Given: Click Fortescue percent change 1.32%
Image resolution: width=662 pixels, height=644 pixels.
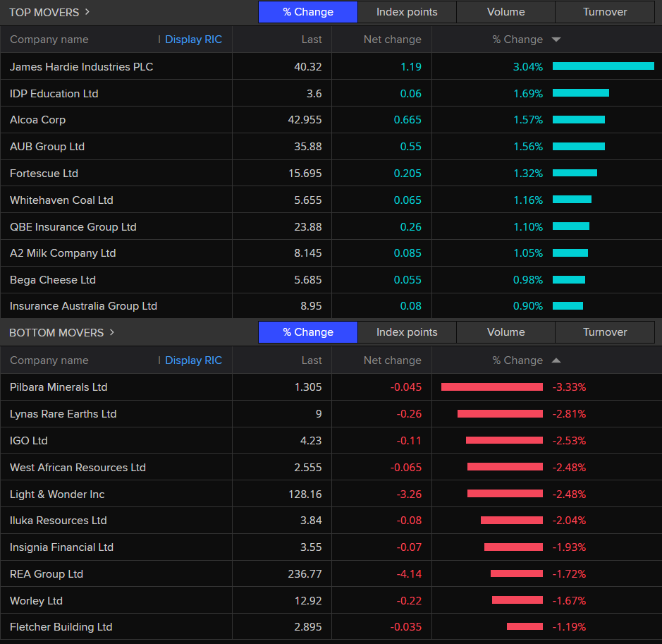Looking at the screenshot, I should [528, 173].
